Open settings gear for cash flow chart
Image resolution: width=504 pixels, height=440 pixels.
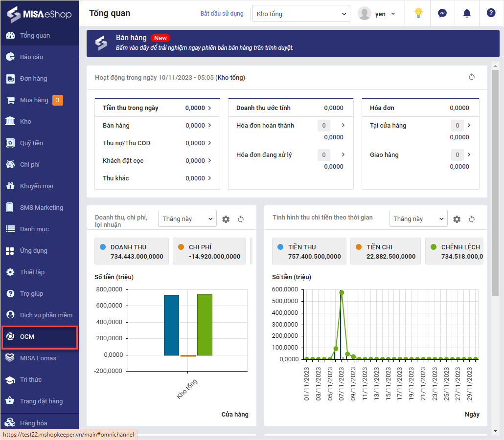point(457,220)
